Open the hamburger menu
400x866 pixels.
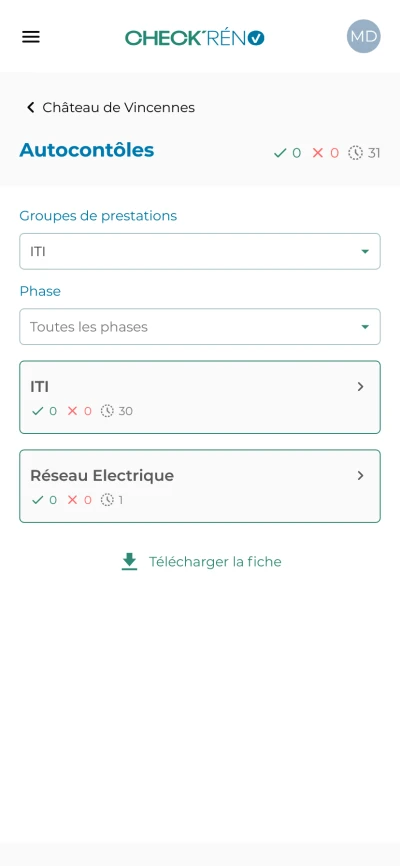click(30, 37)
